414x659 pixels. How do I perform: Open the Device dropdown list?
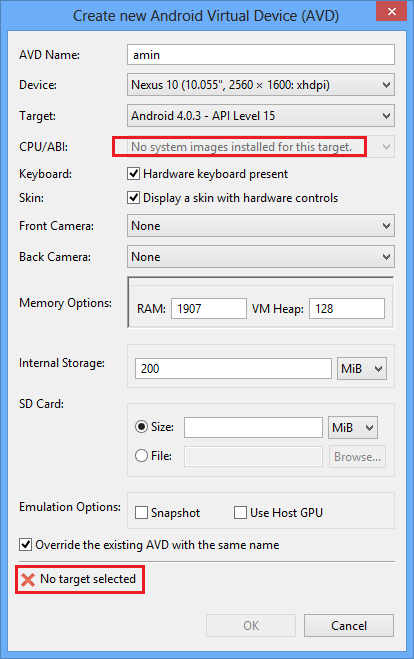[261, 85]
